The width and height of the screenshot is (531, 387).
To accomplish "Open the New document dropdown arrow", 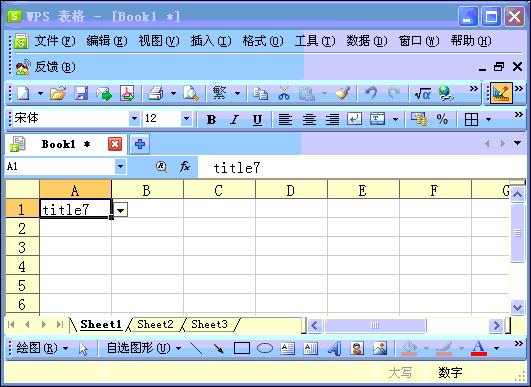I will point(40,93).
